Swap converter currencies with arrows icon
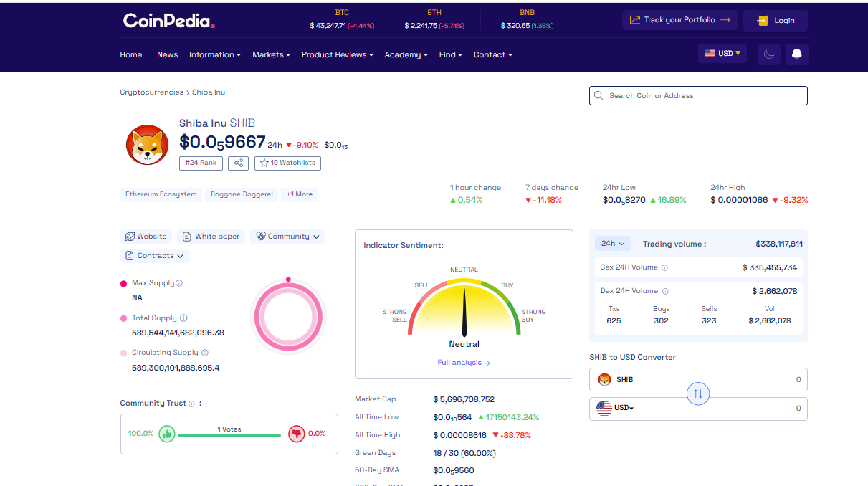The image size is (868, 486). [x=698, y=394]
